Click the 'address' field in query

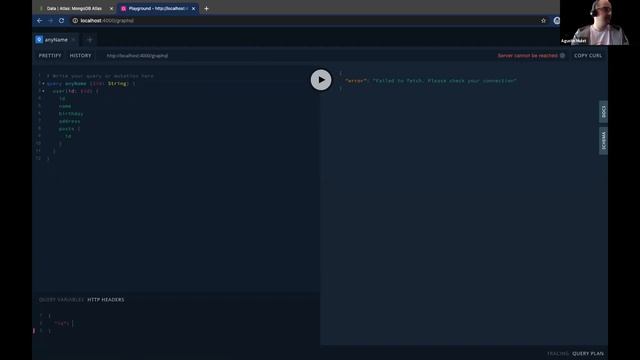click(69, 121)
